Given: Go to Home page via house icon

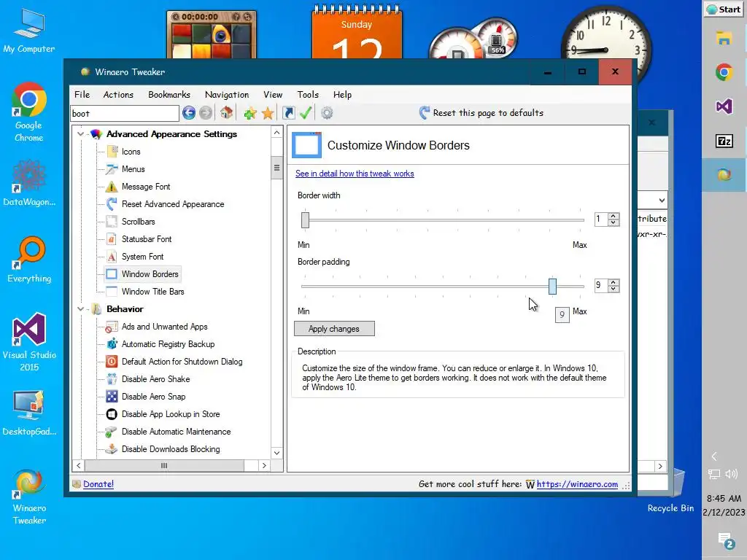Looking at the screenshot, I should 226,113.
